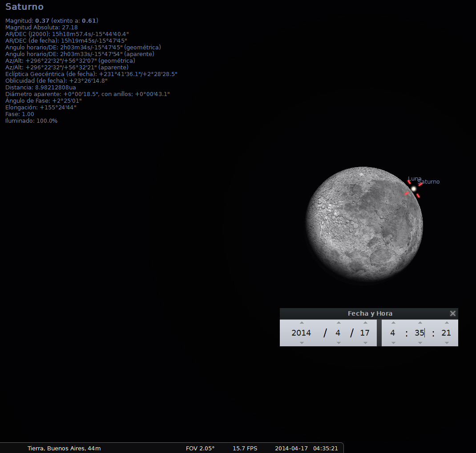
Task: Close the Fecha y Hora dialog
Action: pyautogui.click(x=452, y=313)
